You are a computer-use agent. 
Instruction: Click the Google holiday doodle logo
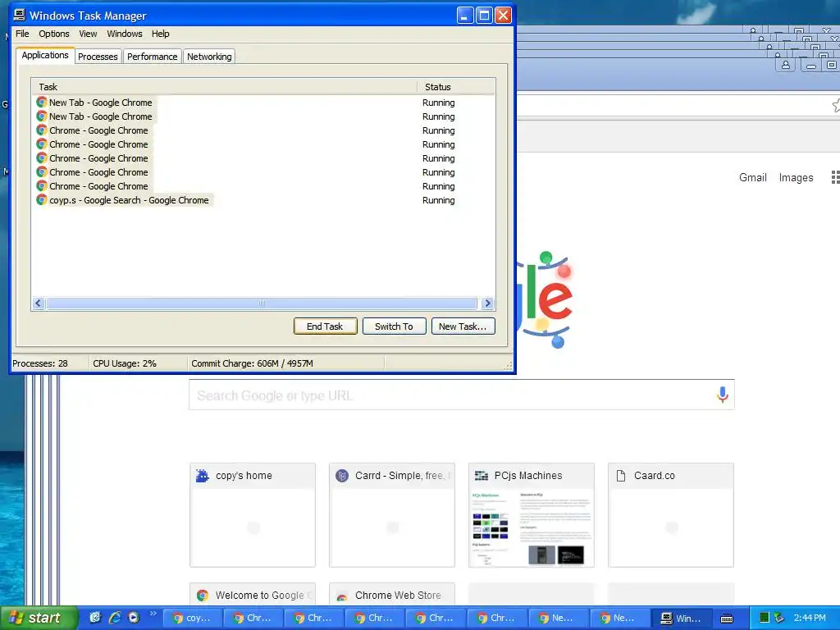coord(546,299)
